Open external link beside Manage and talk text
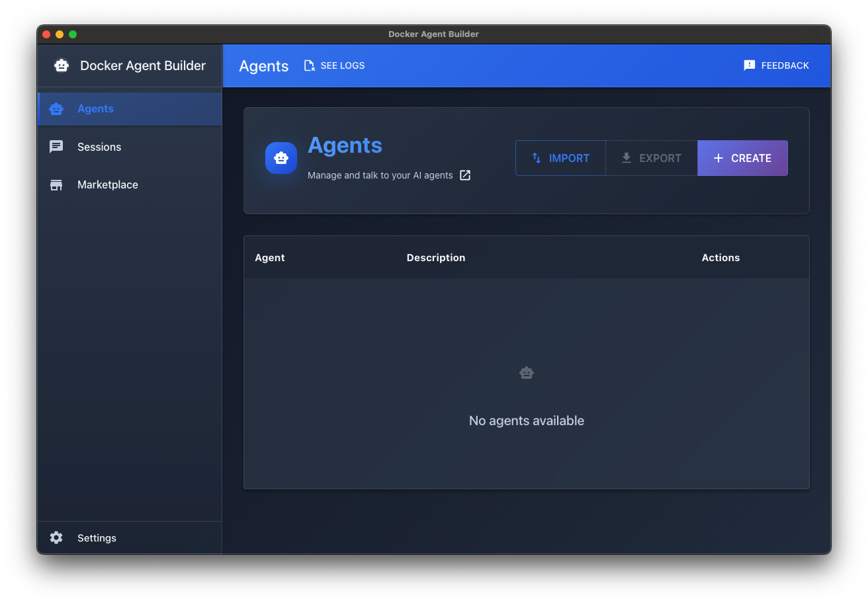 point(465,175)
